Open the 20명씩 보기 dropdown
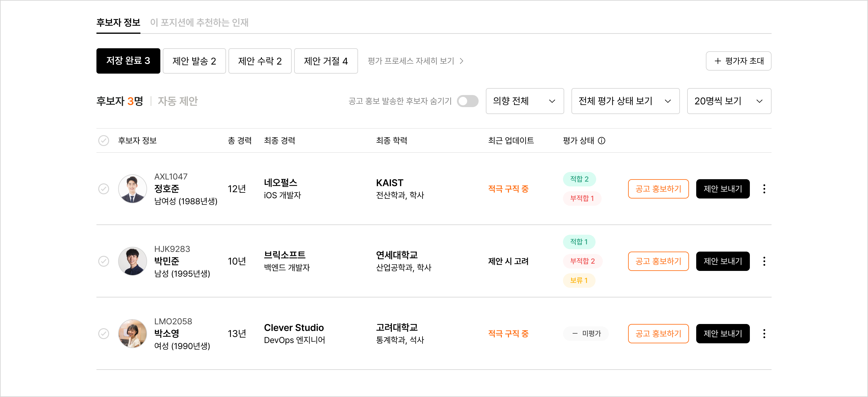This screenshot has width=868, height=397. pos(729,101)
